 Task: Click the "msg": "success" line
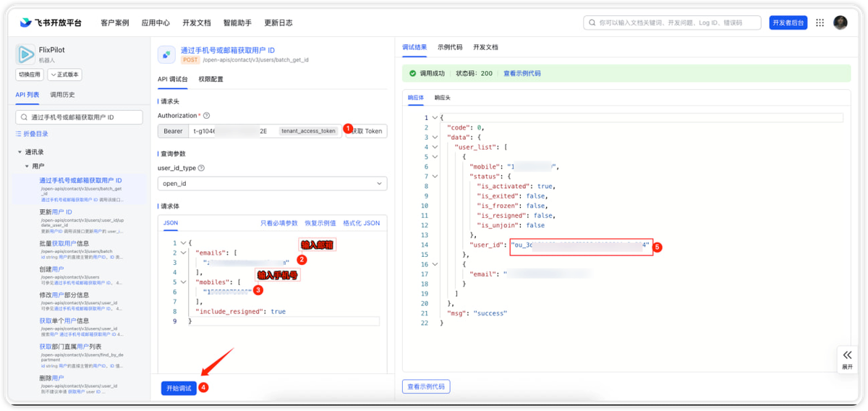tap(477, 313)
